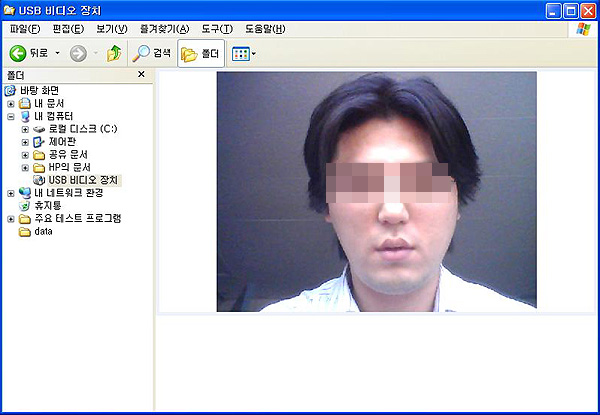Select the 공유 문서 folder icon
This screenshot has height=415, width=600.
click(39, 155)
